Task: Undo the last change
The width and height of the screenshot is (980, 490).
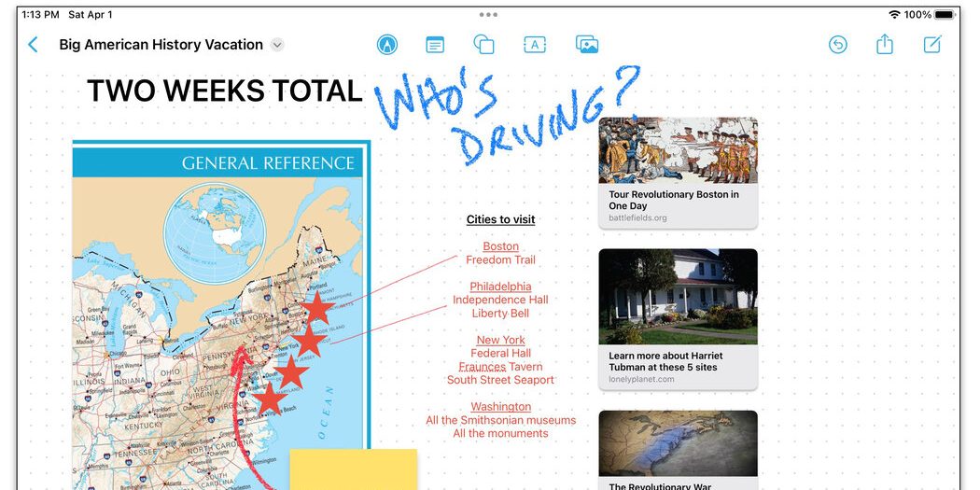Action: pos(838,45)
